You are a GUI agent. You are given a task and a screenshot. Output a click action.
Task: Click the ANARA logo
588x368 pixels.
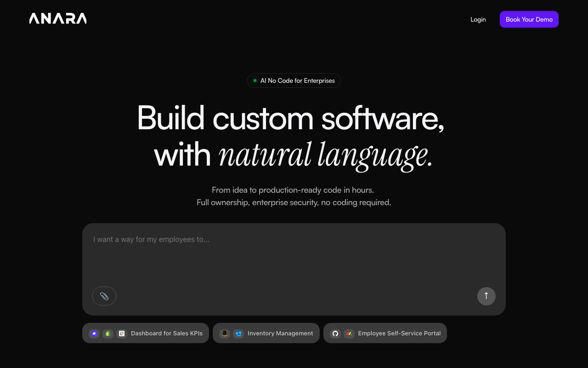click(x=58, y=19)
